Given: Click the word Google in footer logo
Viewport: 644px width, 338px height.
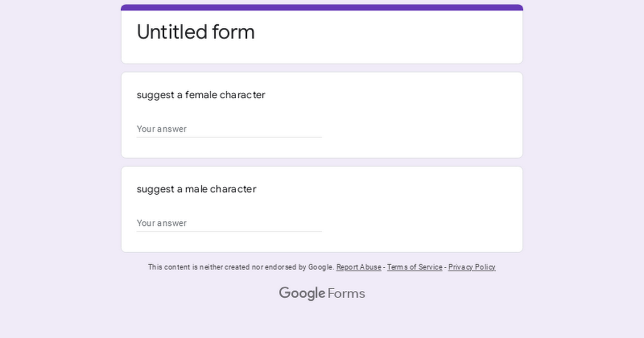Looking at the screenshot, I should [x=302, y=293].
